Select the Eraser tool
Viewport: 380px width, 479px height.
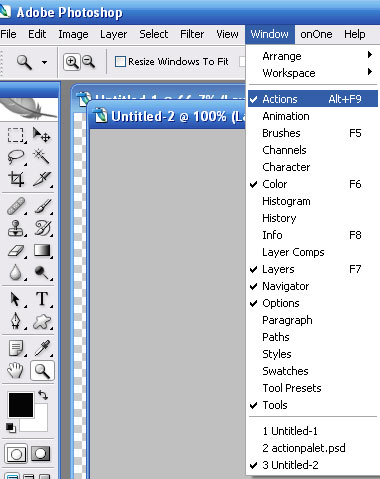16,251
